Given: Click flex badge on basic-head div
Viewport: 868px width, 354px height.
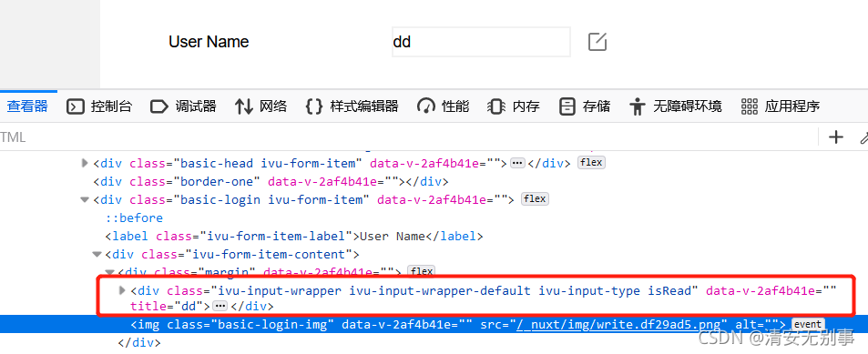Looking at the screenshot, I should (x=591, y=163).
